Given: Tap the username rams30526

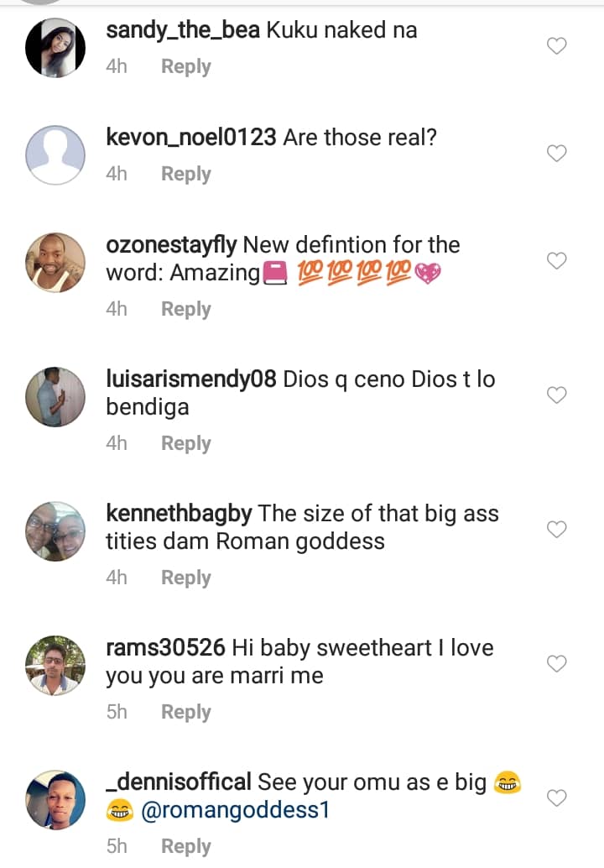Looking at the screenshot, I should click(x=165, y=648).
